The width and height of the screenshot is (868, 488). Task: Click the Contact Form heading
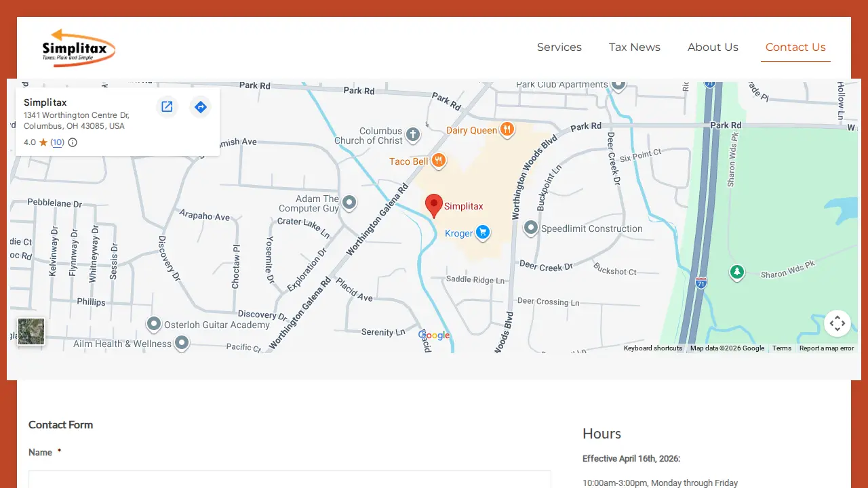click(60, 425)
